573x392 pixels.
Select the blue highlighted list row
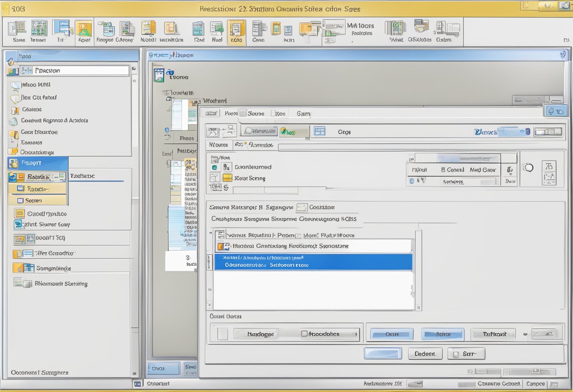pyautogui.click(x=313, y=262)
